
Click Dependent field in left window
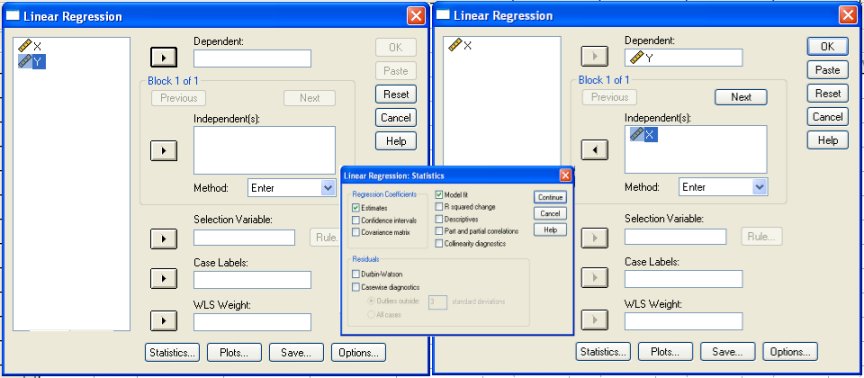(252, 58)
